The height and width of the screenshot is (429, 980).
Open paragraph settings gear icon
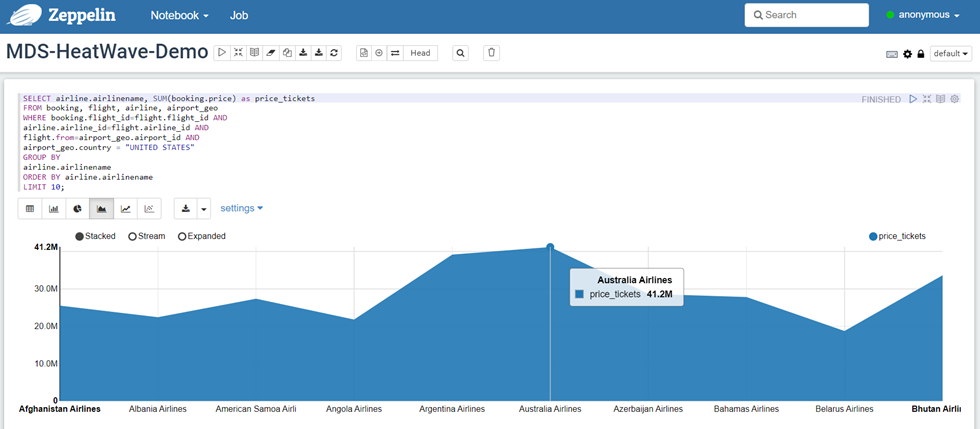(954, 99)
